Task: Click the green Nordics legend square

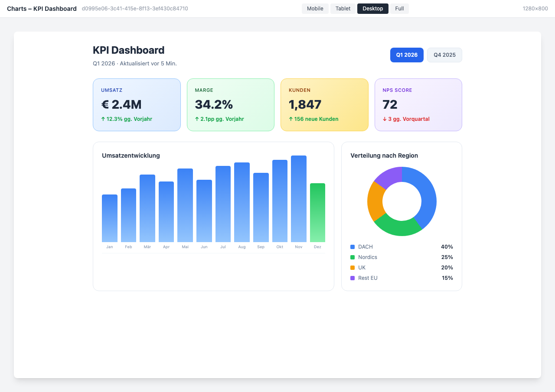Action: (x=352, y=257)
